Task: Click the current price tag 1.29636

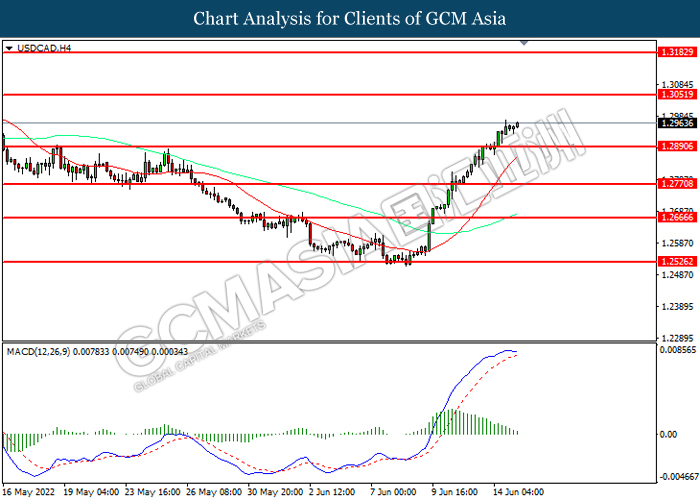Action: pos(677,123)
